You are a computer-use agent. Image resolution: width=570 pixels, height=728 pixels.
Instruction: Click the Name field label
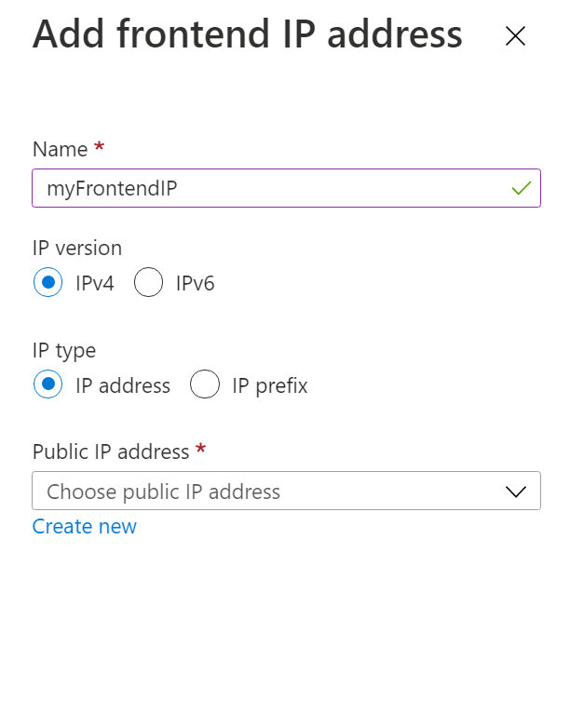pos(60,150)
